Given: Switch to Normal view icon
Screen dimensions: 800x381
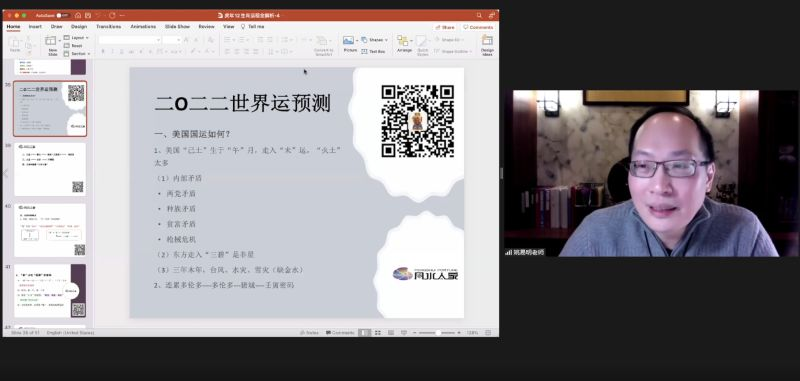Looking at the screenshot, I should coord(364,333).
